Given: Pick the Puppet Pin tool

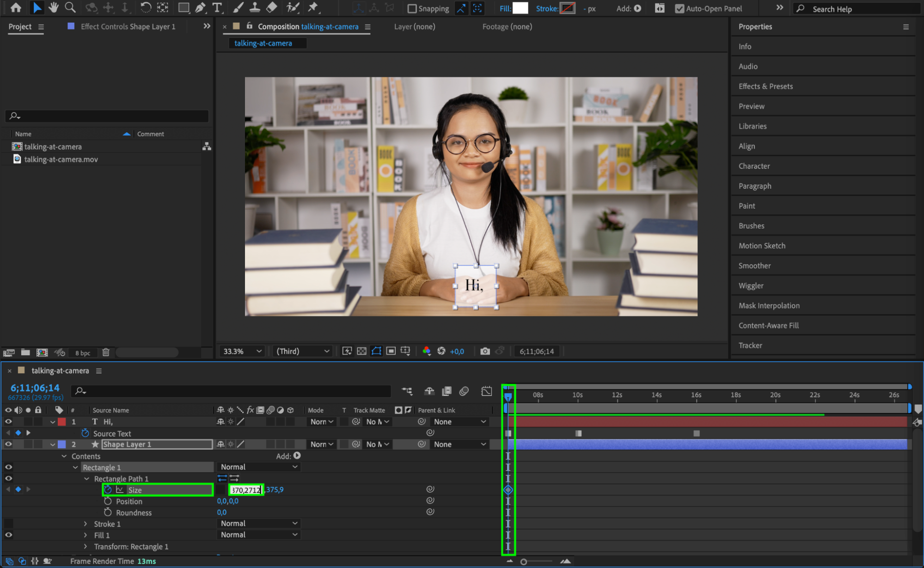Looking at the screenshot, I should (x=313, y=7).
